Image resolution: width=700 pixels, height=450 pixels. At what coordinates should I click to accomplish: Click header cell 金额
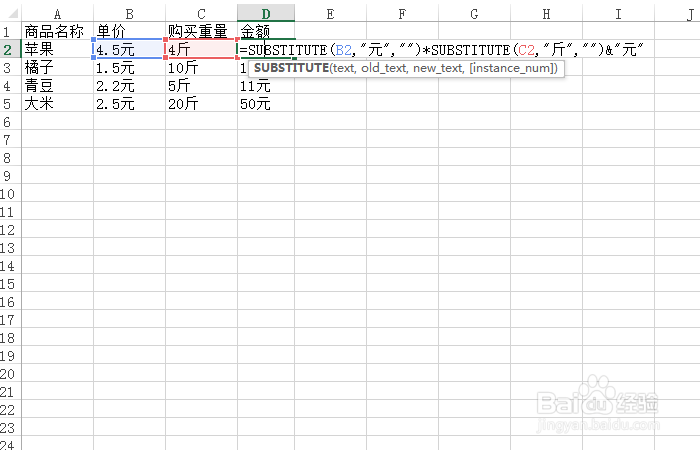click(x=266, y=31)
